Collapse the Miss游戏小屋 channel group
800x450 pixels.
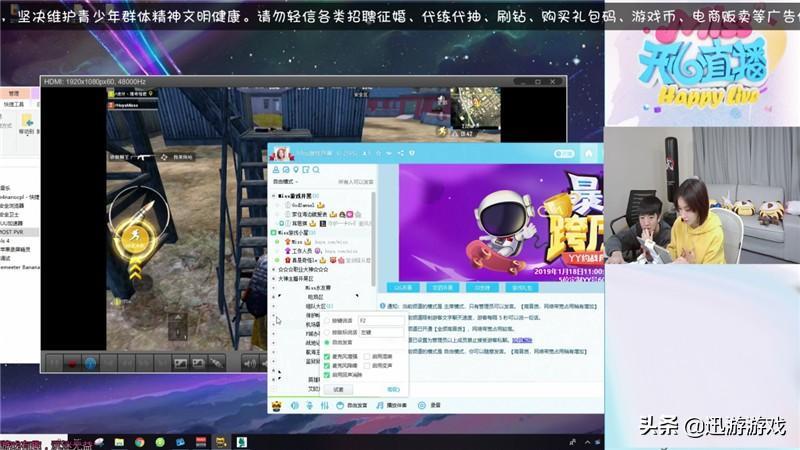tap(274, 233)
